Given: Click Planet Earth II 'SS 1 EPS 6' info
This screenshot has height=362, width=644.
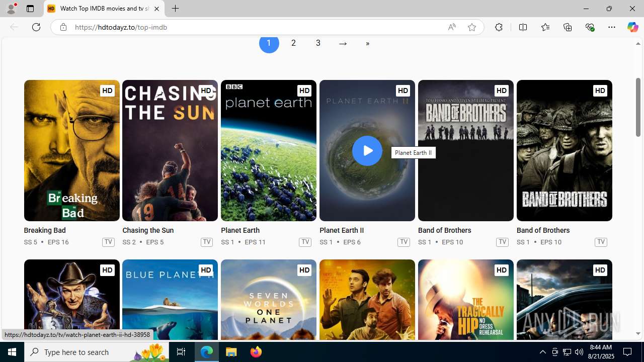Looking at the screenshot, I should click(x=340, y=242).
